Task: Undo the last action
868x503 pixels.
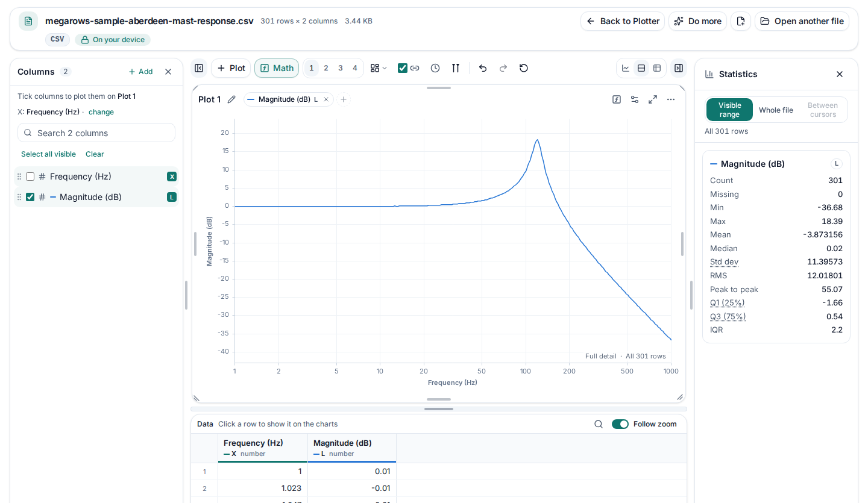Action: pyautogui.click(x=483, y=68)
